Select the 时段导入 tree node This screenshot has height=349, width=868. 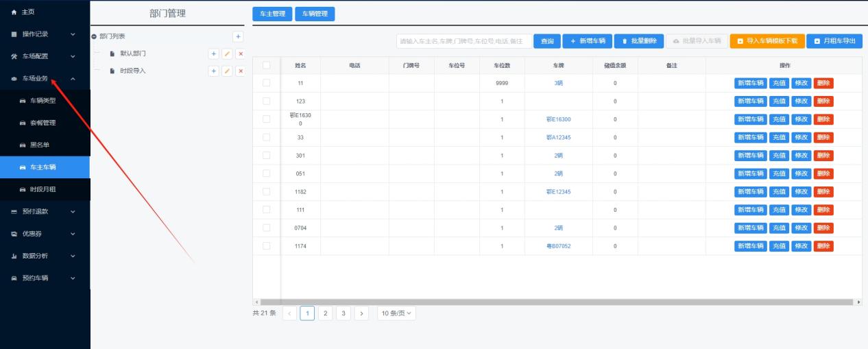tap(132, 71)
